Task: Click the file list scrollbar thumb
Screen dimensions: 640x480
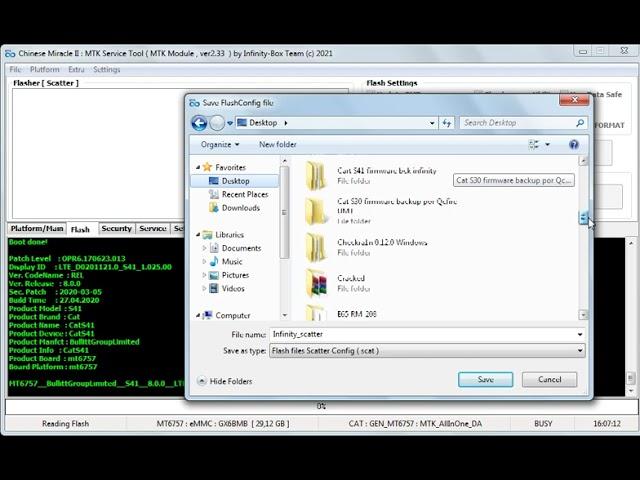Action: point(583,217)
